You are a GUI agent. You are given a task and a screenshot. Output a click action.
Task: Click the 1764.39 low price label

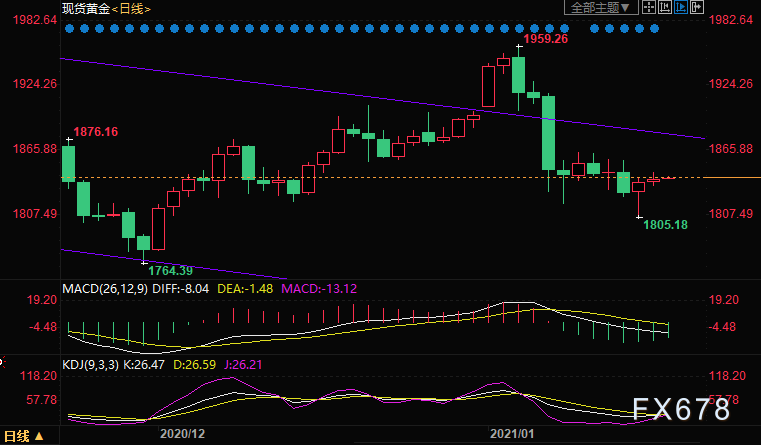pyautogui.click(x=170, y=270)
